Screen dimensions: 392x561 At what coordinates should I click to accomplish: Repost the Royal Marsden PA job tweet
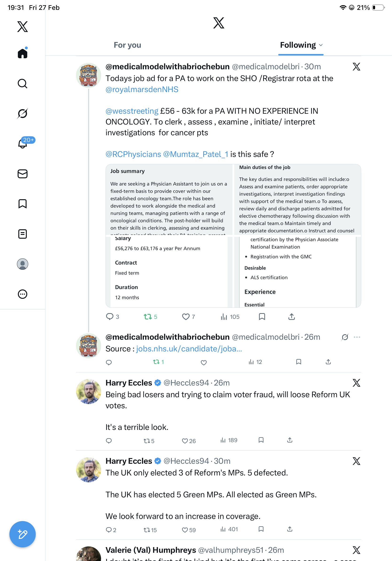pos(148,317)
